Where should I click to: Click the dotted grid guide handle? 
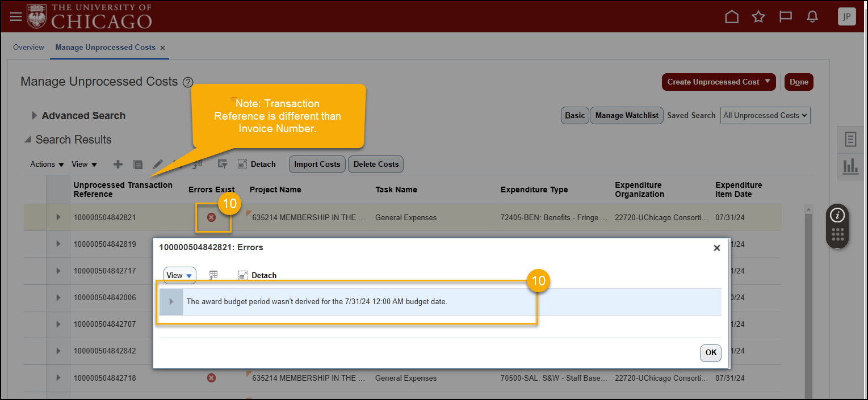point(838,235)
